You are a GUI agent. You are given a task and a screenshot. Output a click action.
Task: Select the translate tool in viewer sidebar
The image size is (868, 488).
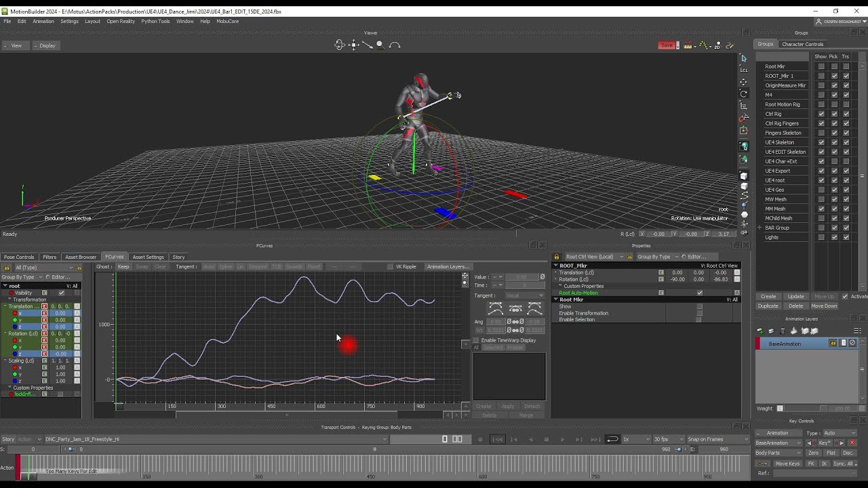(x=744, y=81)
